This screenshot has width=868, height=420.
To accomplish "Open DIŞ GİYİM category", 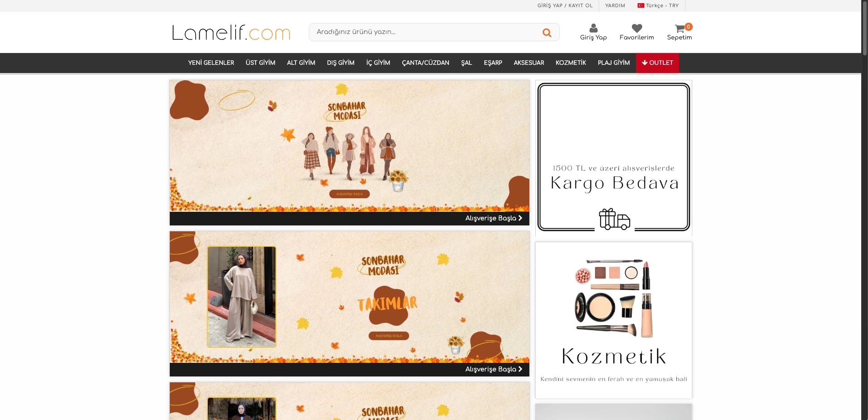I will 340,63.
